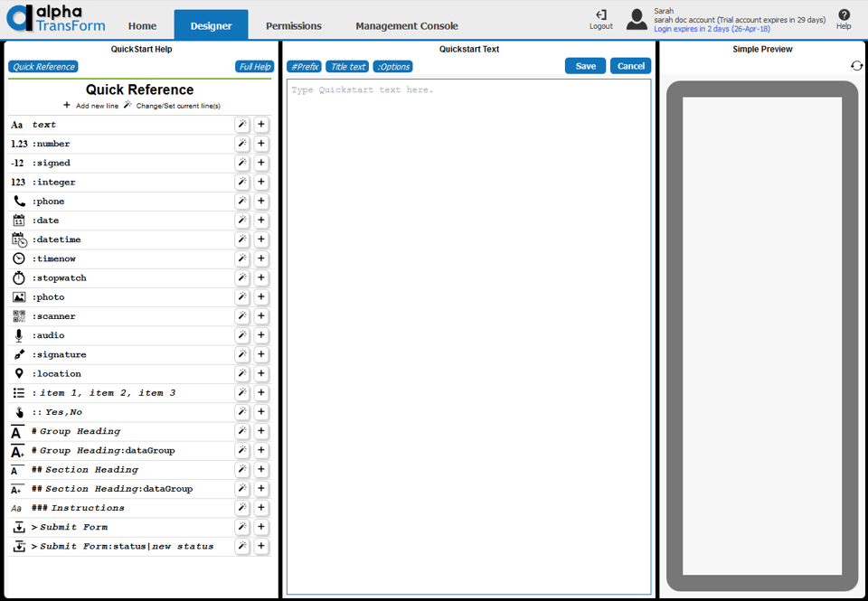
Task: Click the Logout icon
Action: [600, 17]
